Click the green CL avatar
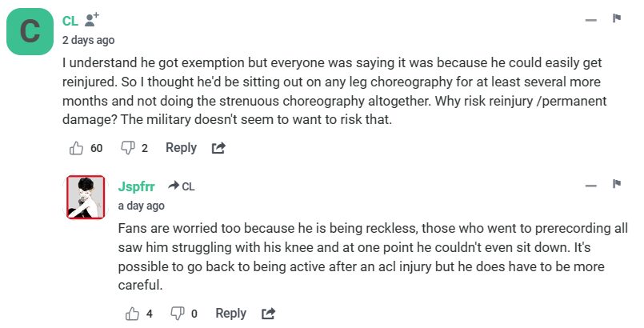This screenshot has width=644, height=328. (x=30, y=32)
